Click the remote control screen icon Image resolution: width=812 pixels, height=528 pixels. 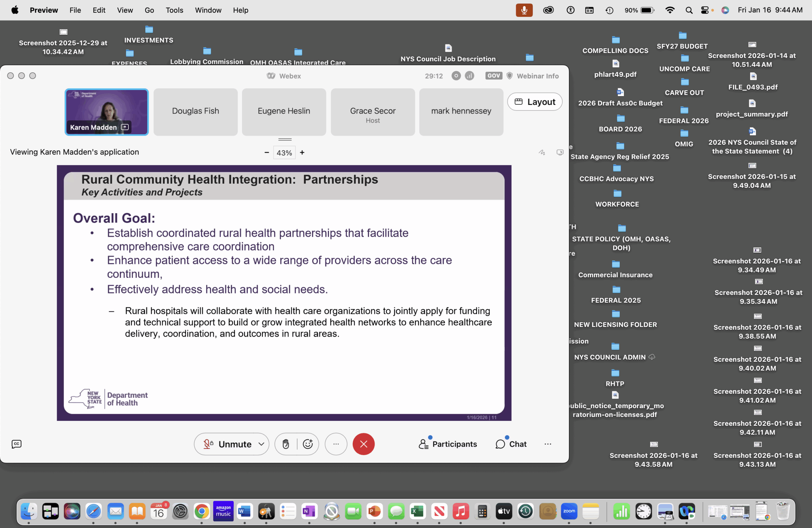point(560,153)
